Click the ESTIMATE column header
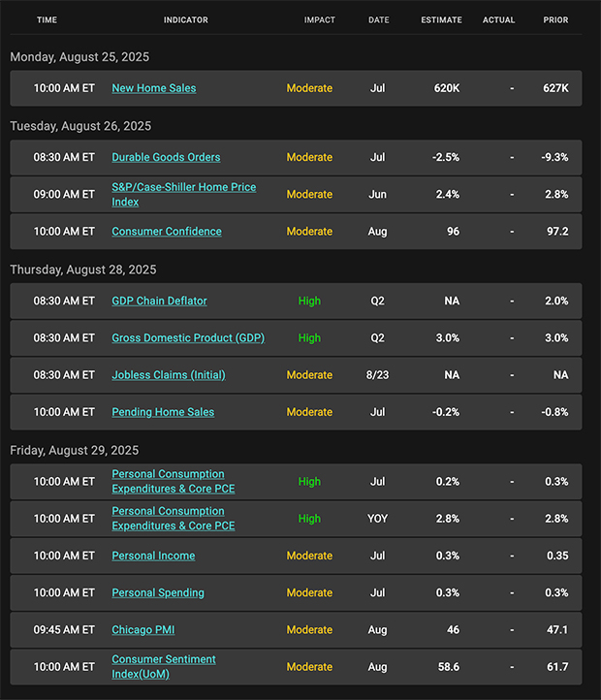The width and height of the screenshot is (601, 700). pyautogui.click(x=442, y=20)
